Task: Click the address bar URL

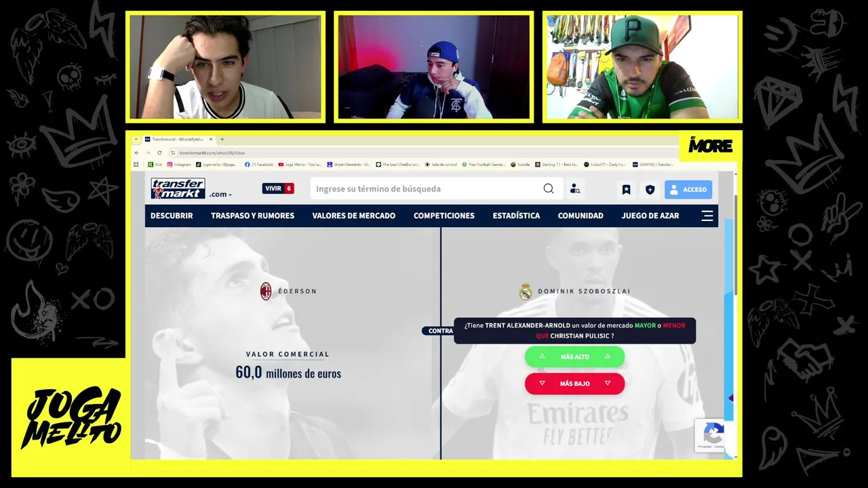Action: 212,152
